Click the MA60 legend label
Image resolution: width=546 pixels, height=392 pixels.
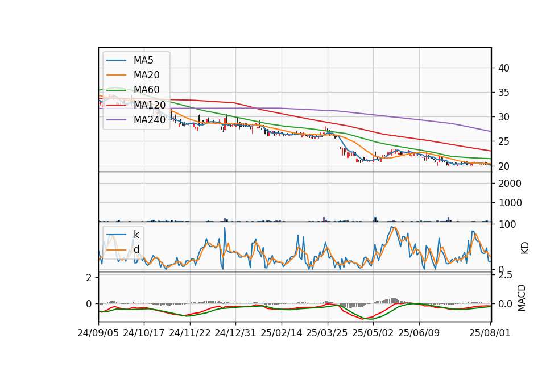[146, 90]
